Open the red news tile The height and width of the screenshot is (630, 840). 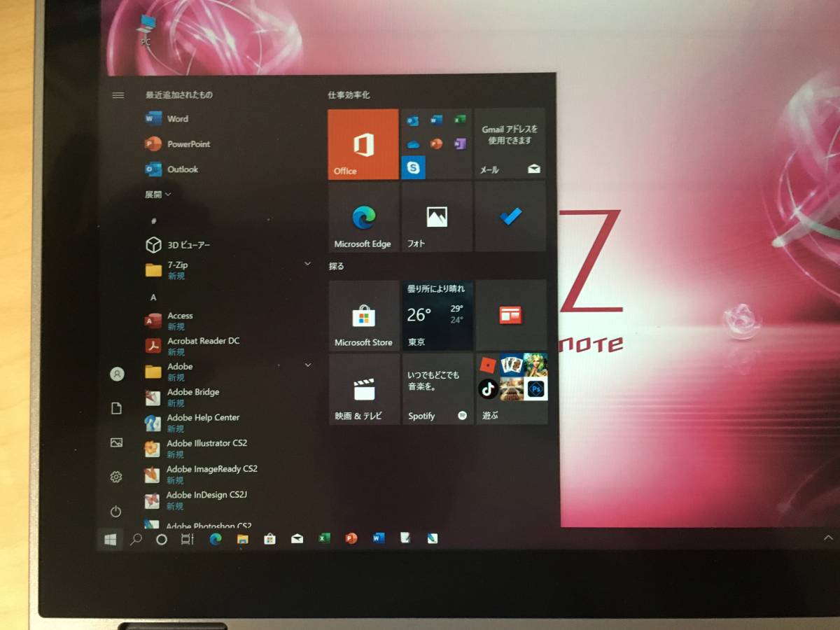click(511, 316)
